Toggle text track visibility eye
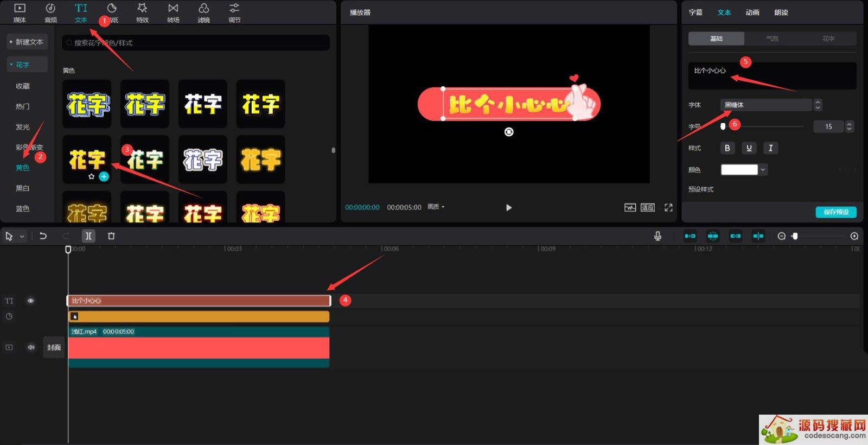 30,301
